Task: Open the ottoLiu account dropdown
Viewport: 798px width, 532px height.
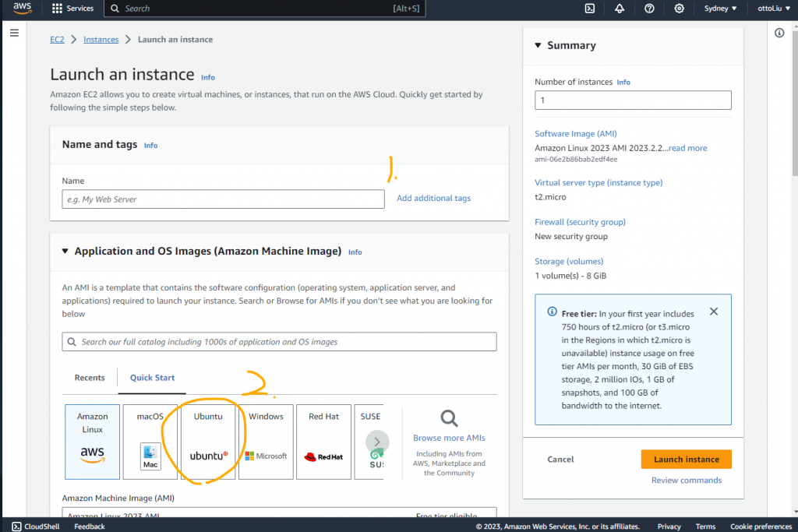Action: point(774,8)
